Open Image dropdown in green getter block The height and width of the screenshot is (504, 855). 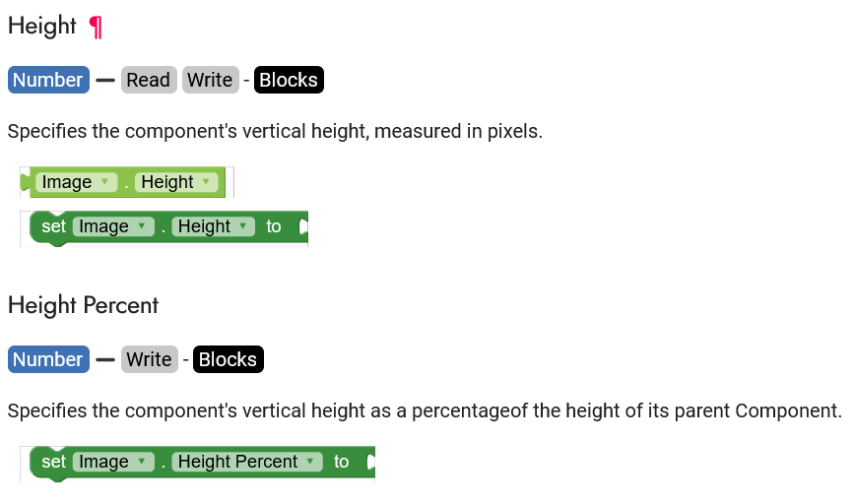76,182
